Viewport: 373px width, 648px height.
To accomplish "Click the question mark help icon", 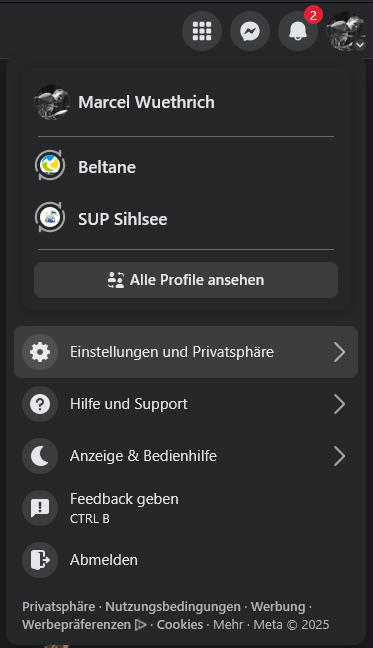I will click(x=40, y=404).
